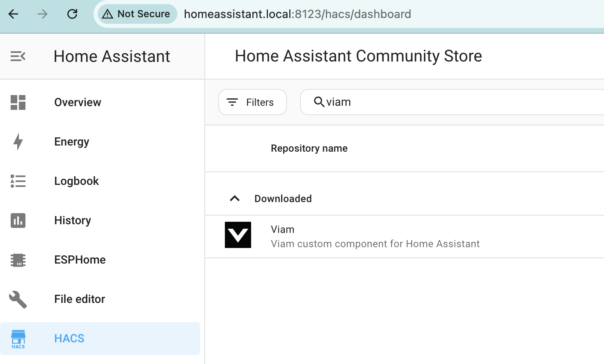Click the HACS store icon
Image resolution: width=604 pixels, height=364 pixels.
point(18,339)
